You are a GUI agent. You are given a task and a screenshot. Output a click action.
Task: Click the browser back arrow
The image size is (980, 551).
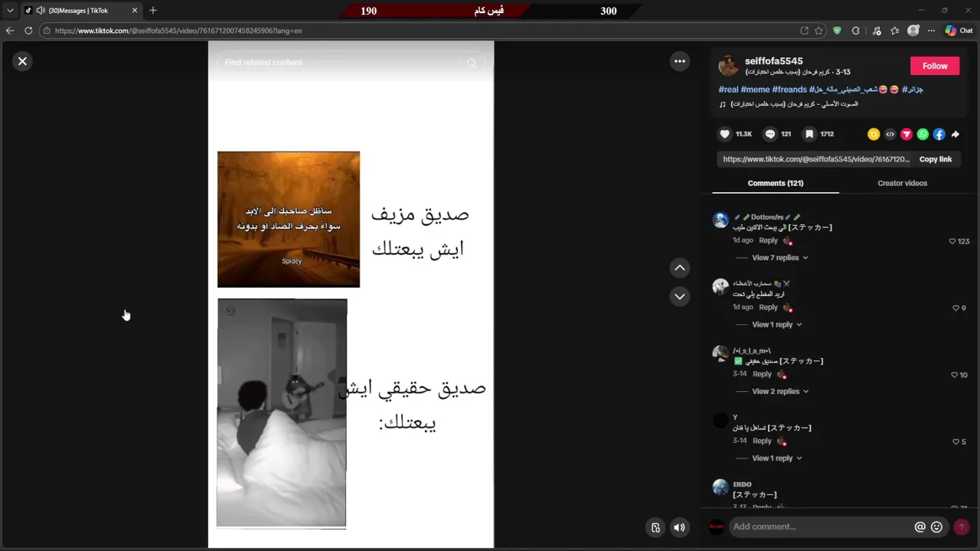[x=10, y=31]
